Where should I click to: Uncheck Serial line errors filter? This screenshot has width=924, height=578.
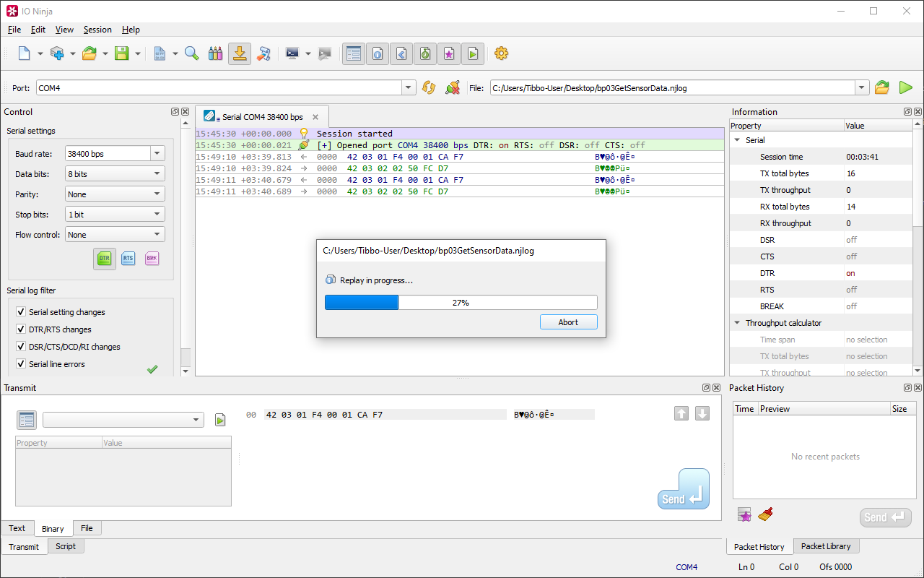21,364
